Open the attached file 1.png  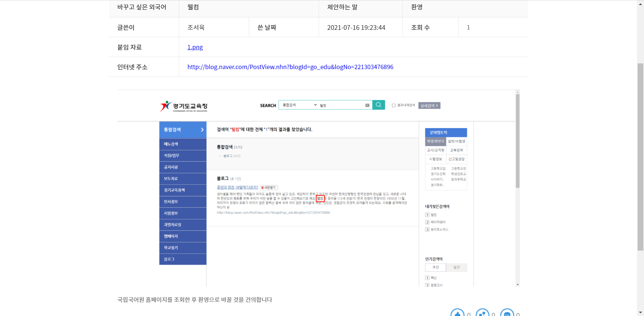(x=195, y=47)
